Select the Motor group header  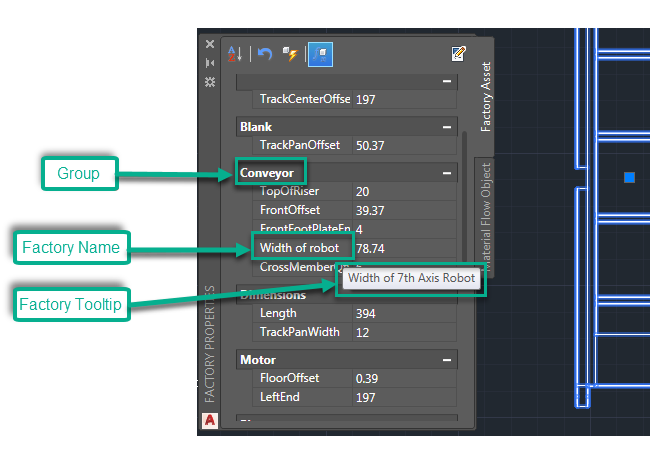pyautogui.click(x=347, y=360)
